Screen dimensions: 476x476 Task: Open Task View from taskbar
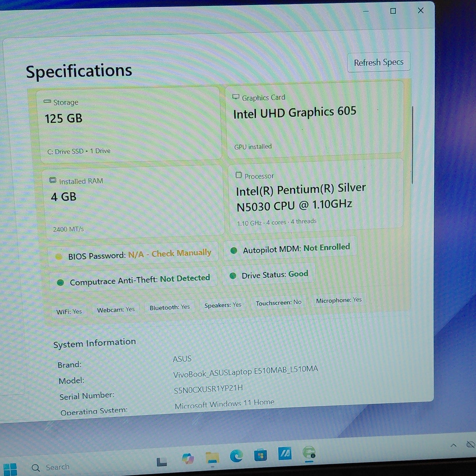tap(161, 462)
